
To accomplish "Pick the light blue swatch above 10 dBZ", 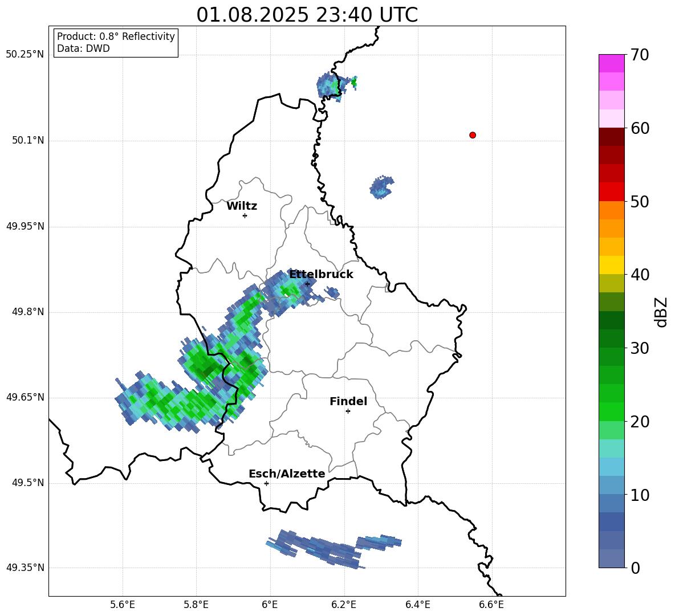I will click(x=611, y=486).
